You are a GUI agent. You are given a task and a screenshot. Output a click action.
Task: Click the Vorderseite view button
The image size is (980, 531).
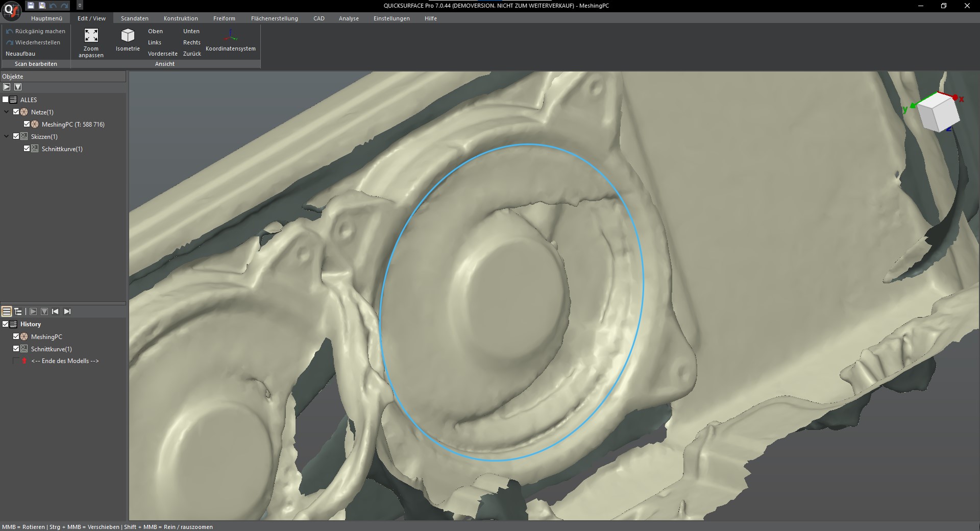point(163,54)
